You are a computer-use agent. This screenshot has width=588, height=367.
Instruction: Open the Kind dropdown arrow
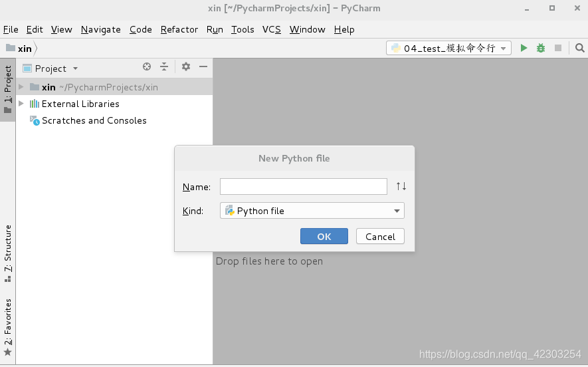[397, 211]
